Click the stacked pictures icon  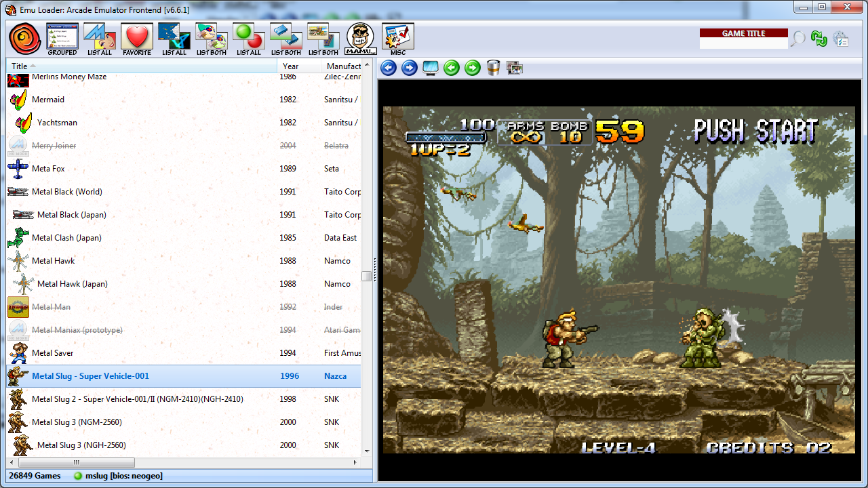[515, 68]
